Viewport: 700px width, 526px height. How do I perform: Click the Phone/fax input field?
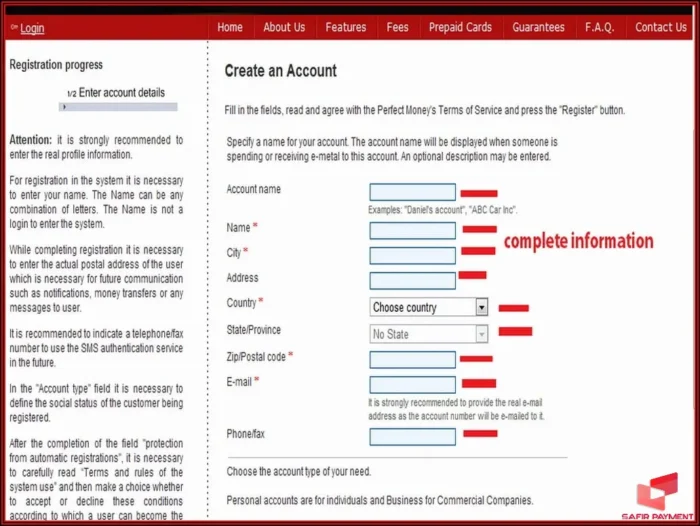tap(412, 436)
